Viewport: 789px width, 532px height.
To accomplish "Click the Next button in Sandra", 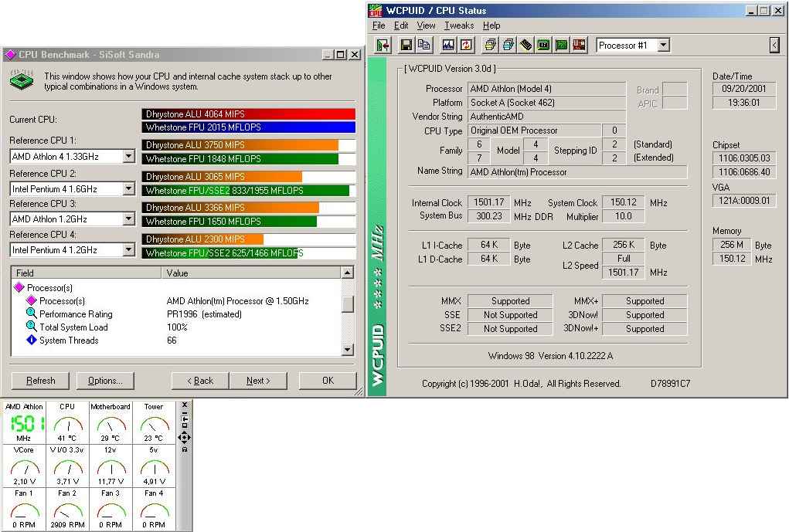I will click(x=258, y=381).
